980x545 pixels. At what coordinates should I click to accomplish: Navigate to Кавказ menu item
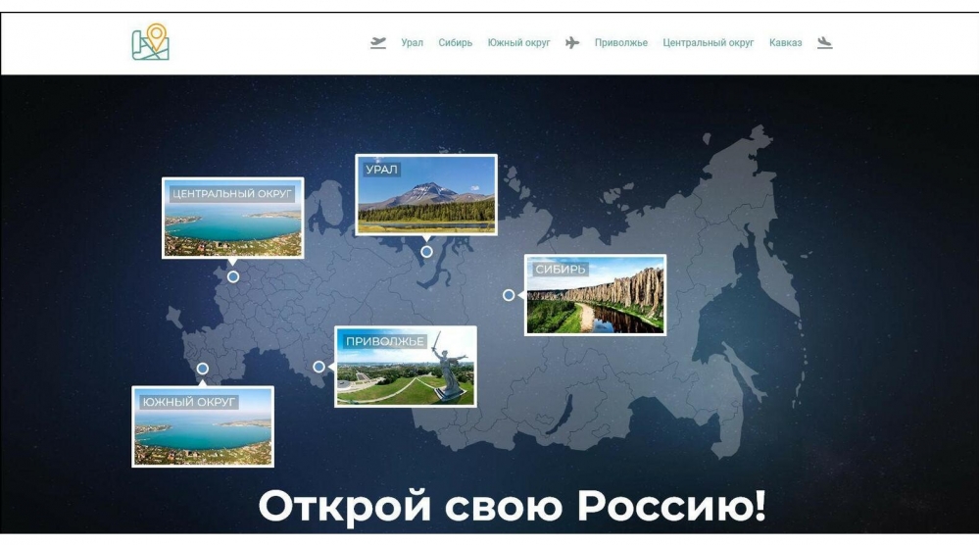pos(785,42)
